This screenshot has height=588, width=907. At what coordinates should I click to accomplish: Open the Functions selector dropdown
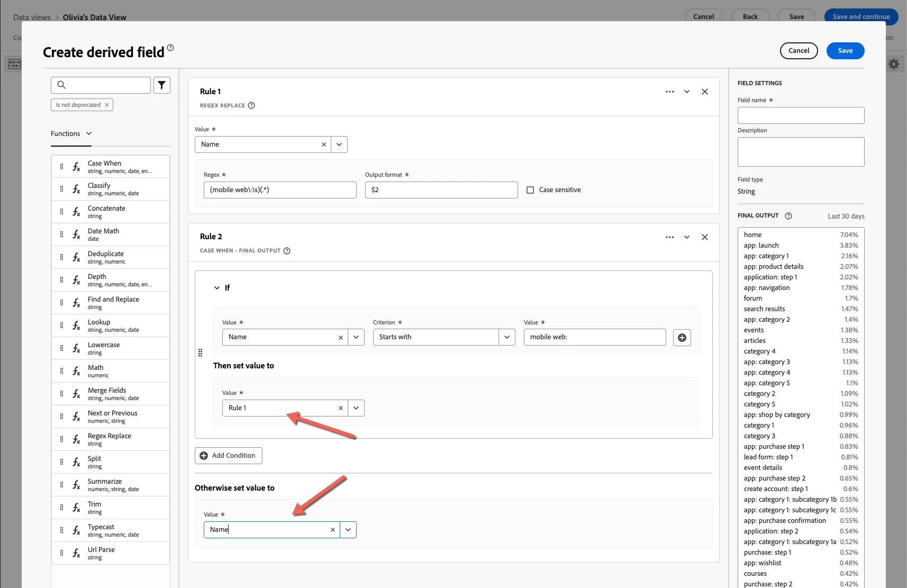(x=71, y=134)
